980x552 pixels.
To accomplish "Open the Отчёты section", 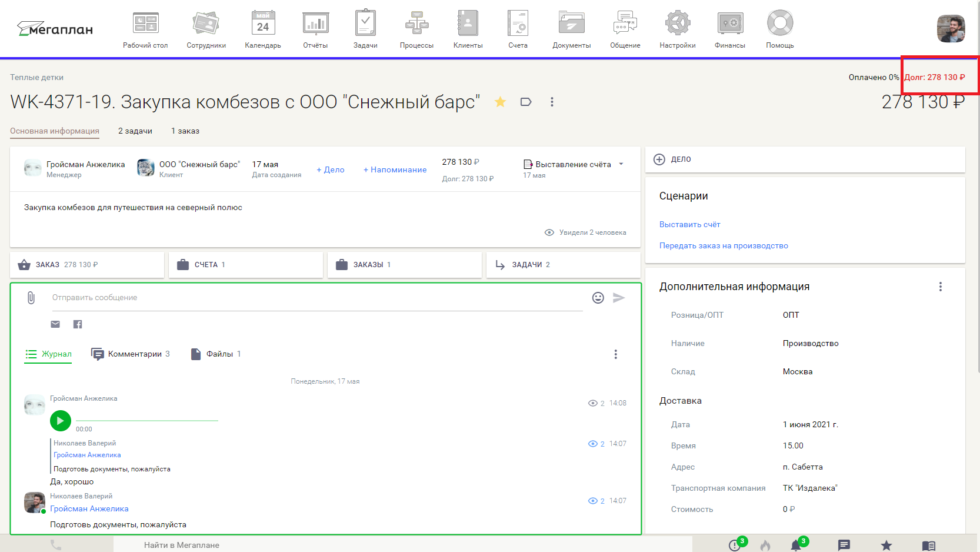I will click(x=315, y=29).
